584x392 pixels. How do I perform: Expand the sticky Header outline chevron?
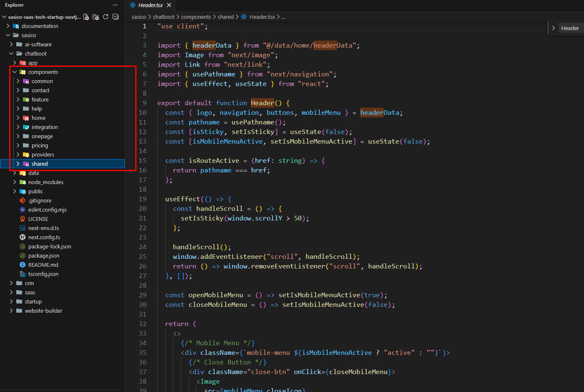pos(554,28)
